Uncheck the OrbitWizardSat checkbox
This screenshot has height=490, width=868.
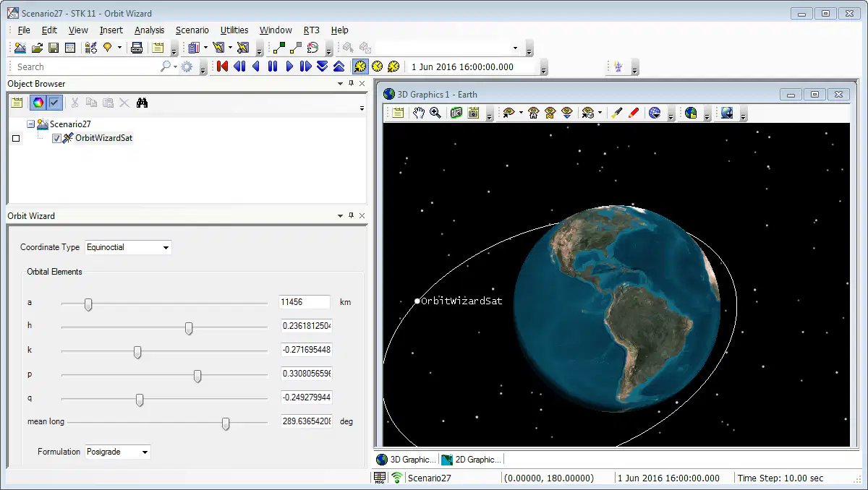click(x=56, y=138)
